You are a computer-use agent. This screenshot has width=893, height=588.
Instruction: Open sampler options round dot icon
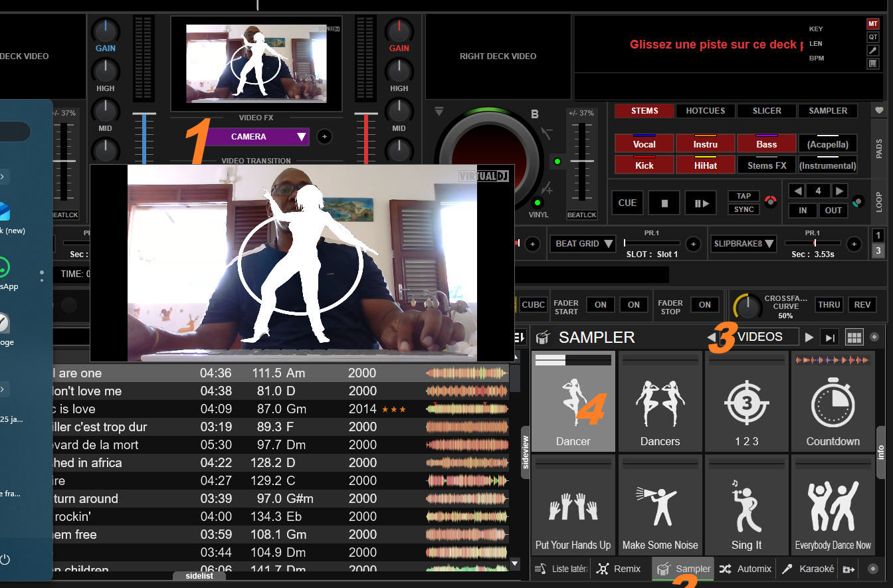coord(874,337)
